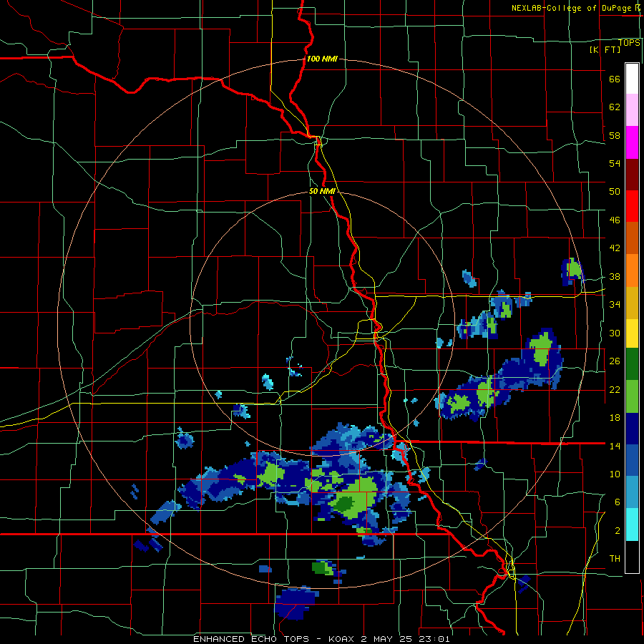The image size is (644, 644).
Task: Click the "26" legend value
Action: pos(615,361)
